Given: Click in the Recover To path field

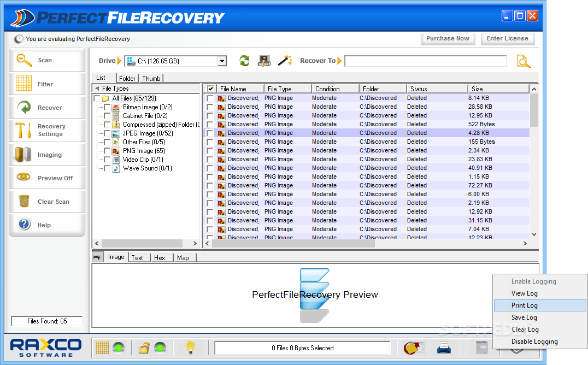Looking at the screenshot, I should click(425, 61).
